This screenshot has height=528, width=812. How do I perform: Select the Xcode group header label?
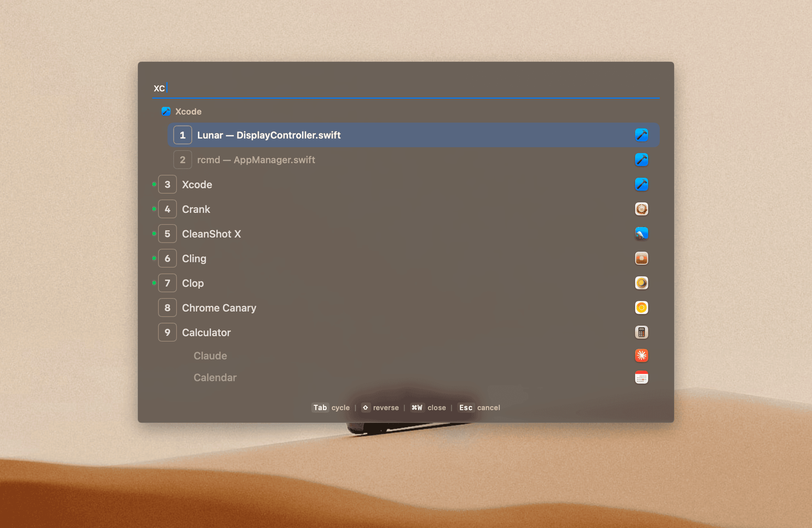tap(188, 111)
